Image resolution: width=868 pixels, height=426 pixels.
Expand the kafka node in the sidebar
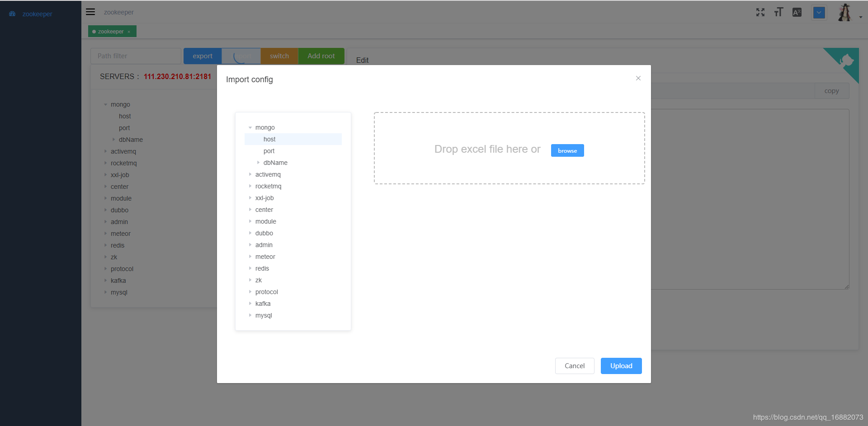(106, 281)
